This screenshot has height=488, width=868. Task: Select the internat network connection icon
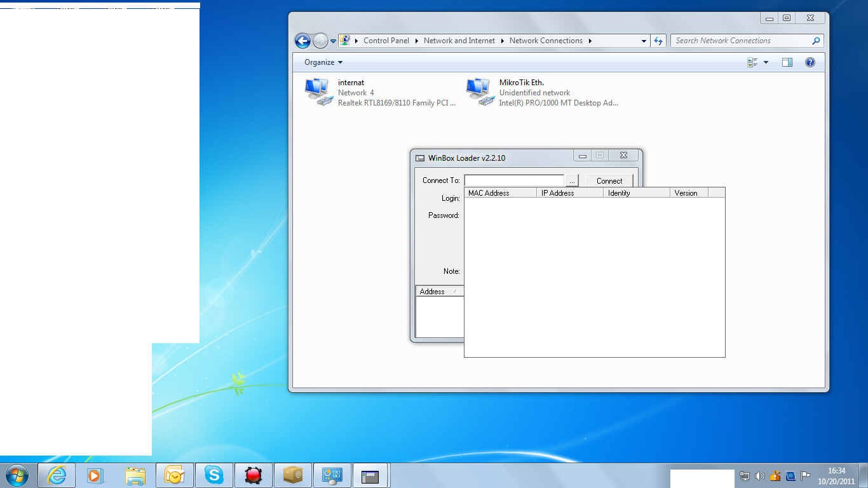click(x=318, y=92)
